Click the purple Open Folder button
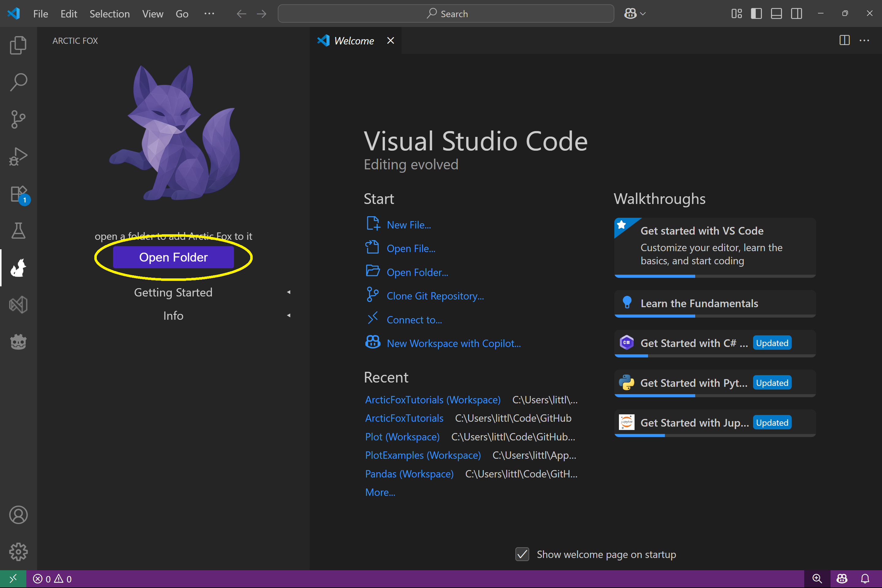The height and width of the screenshot is (588, 882). point(173,257)
